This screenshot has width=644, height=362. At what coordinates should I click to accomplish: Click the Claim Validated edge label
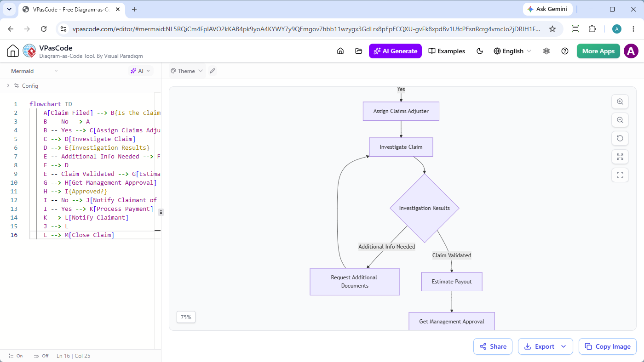[452, 255]
